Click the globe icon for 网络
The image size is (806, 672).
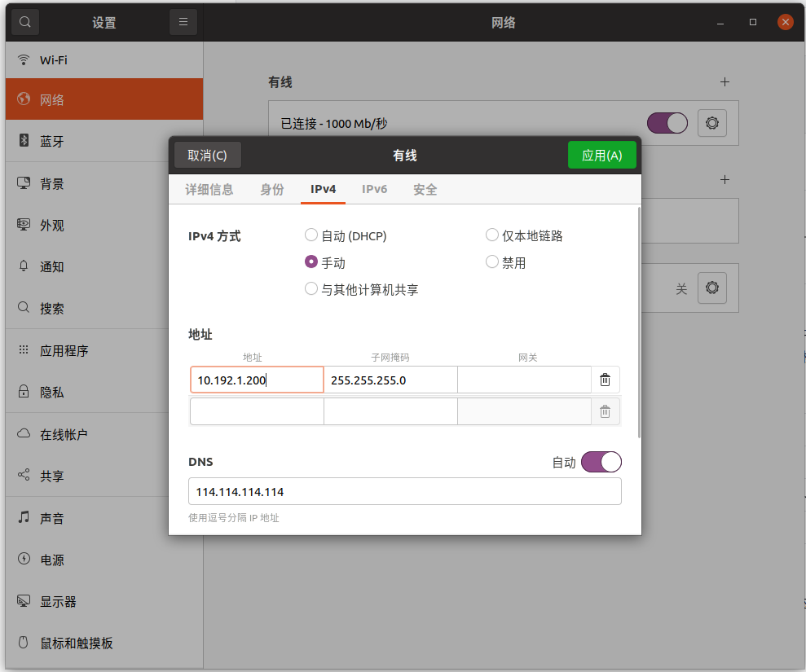(x=24, y=99)
